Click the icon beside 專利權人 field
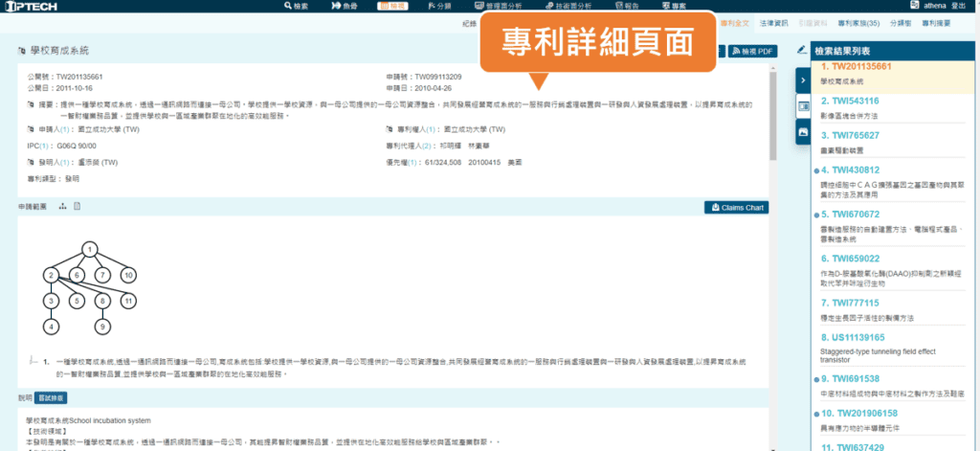980x451 pixels. (x=390, y=128)
